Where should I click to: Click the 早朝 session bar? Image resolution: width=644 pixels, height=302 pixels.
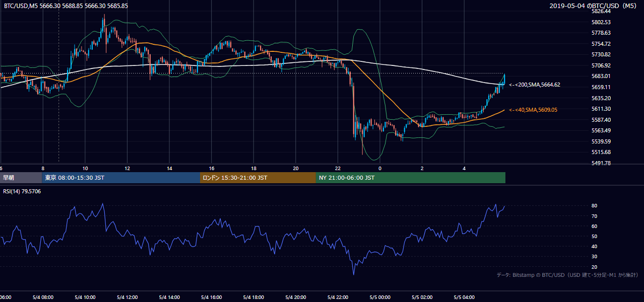(x=21, y=178)
